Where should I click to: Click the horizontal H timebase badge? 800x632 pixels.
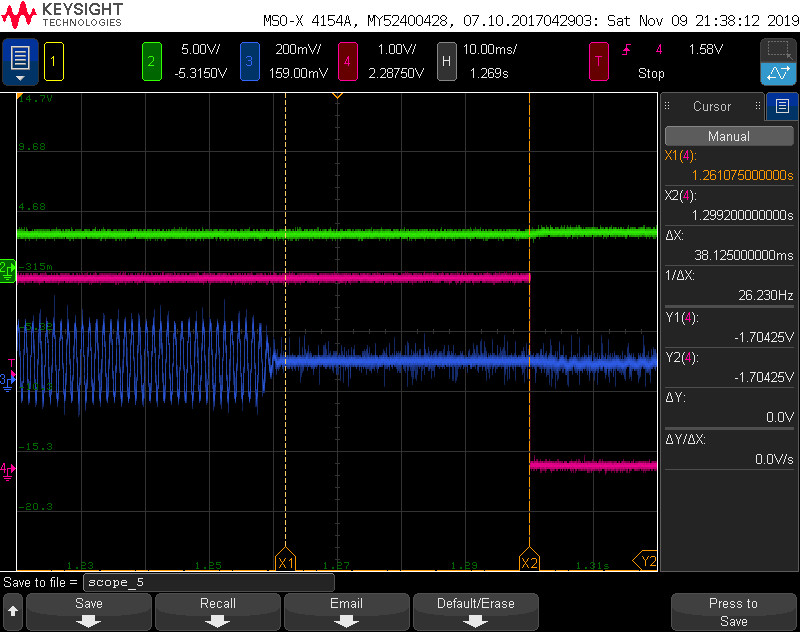[x=446, y=61]
